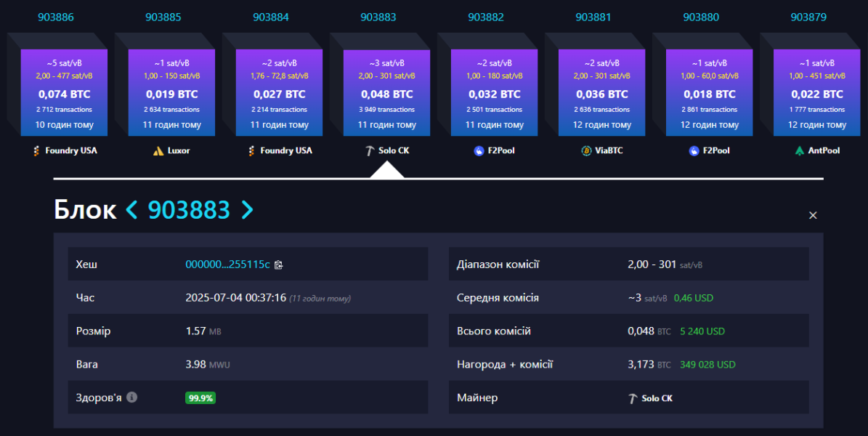Click the info icon beside Здоров'я

click(x=131, y=397)
